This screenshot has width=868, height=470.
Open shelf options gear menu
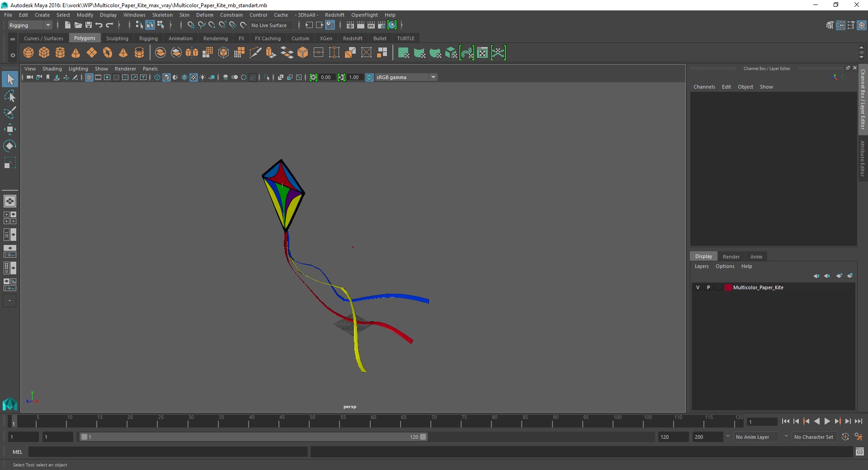click(13, 55)
